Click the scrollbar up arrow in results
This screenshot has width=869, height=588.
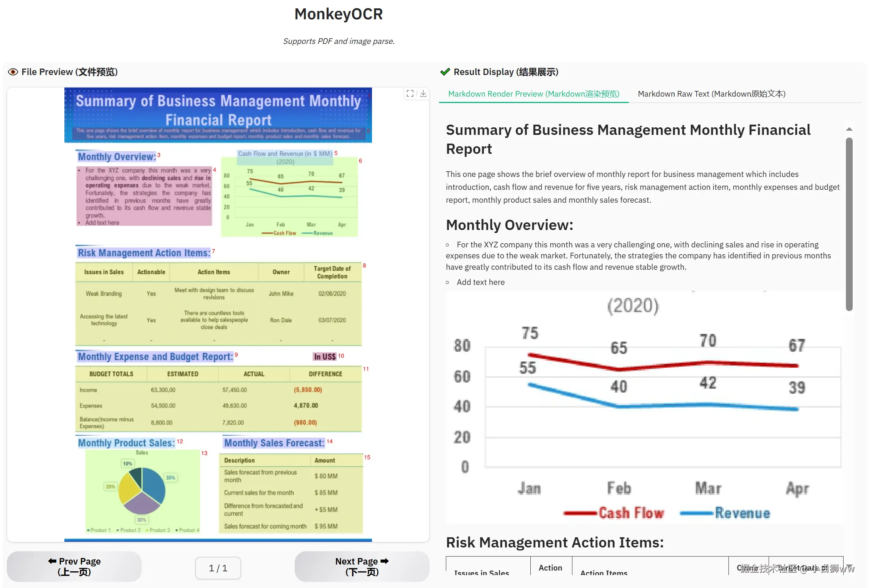coord(849,130)
